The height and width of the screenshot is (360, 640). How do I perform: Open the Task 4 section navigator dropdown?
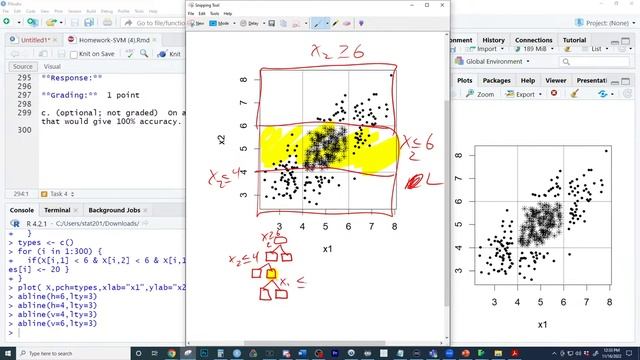click(58, 194)
